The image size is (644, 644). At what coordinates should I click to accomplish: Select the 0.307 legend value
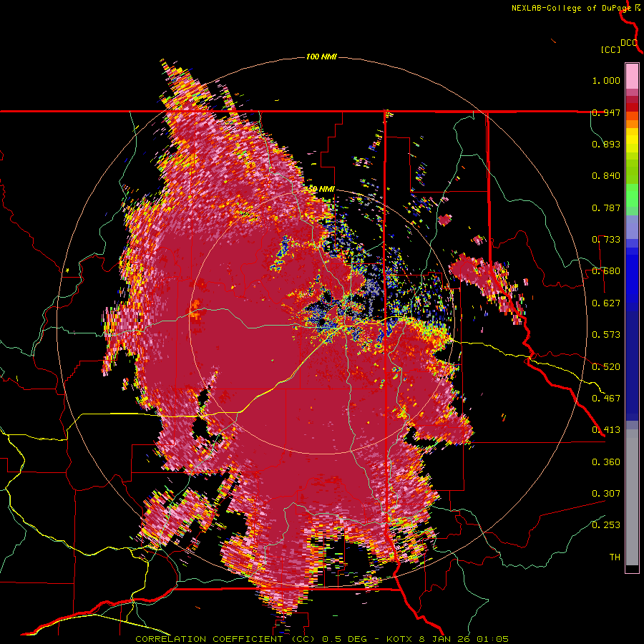pyautogui.click(x=606, y=494)
